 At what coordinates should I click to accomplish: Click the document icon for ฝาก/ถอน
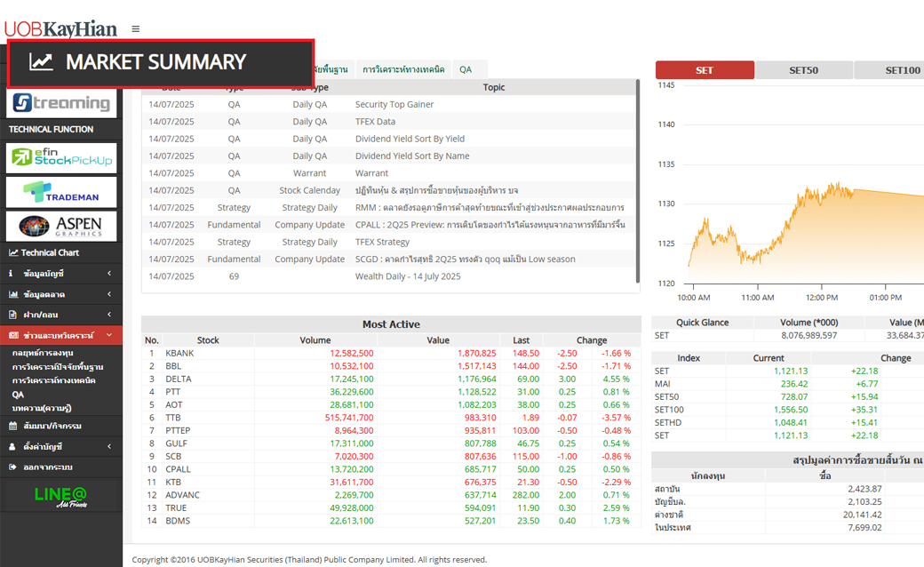click(x=12, y=315)
